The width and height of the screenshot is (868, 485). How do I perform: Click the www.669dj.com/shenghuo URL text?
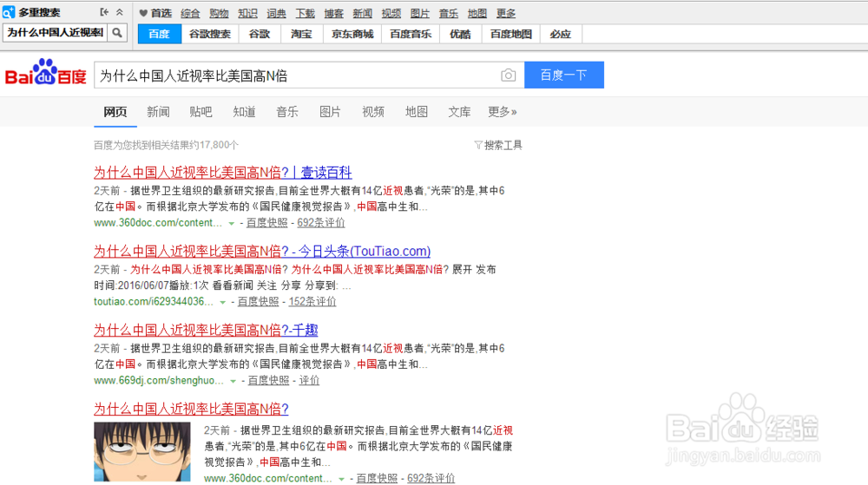pos(159,381)
